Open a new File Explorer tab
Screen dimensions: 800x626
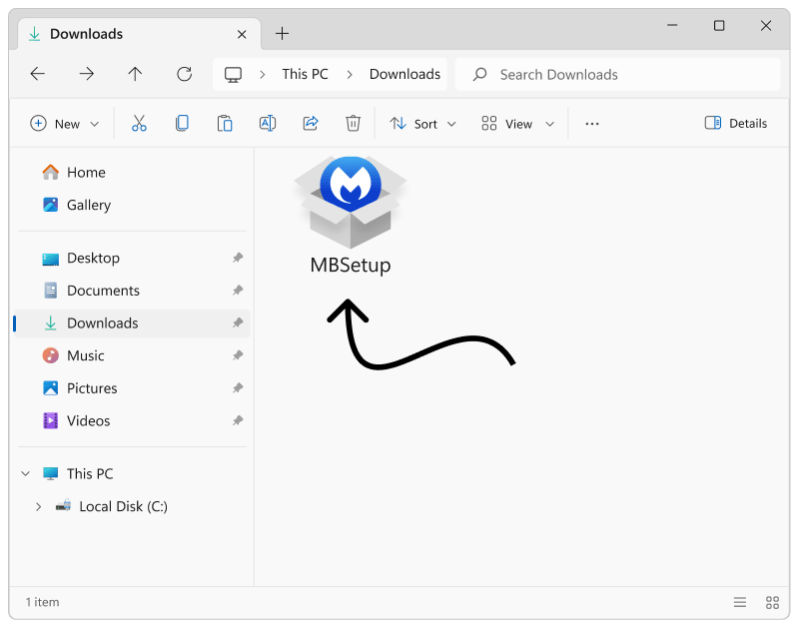coord(281,33)
